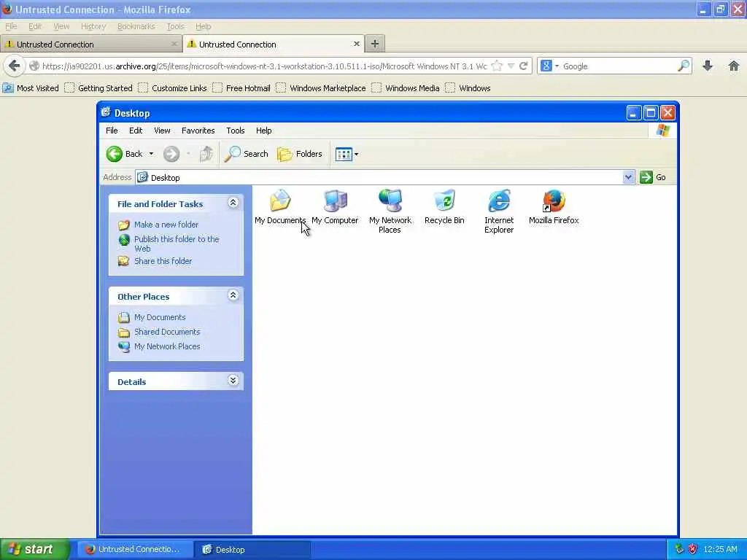Click the green Go arrow button
Image resolution: width=747 pixels, height=560 pixels.
(646, 177)
